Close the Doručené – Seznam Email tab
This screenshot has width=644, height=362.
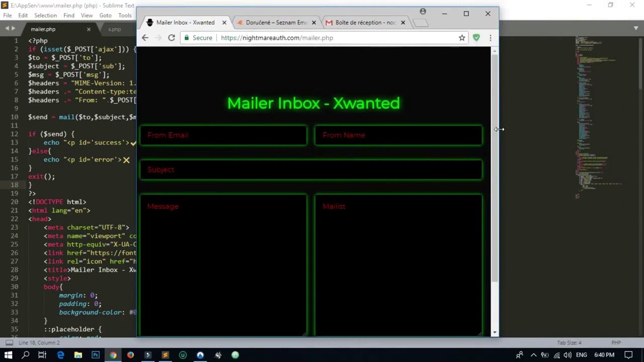314,23
